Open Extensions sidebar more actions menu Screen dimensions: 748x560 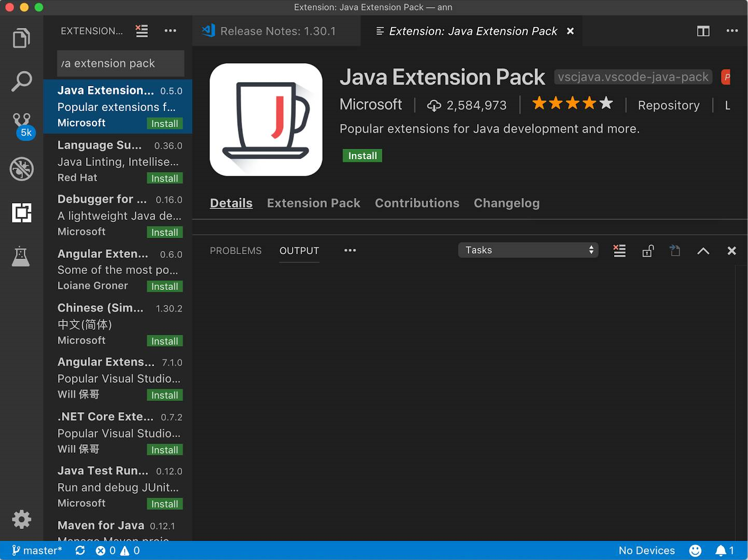pos(170,31)
